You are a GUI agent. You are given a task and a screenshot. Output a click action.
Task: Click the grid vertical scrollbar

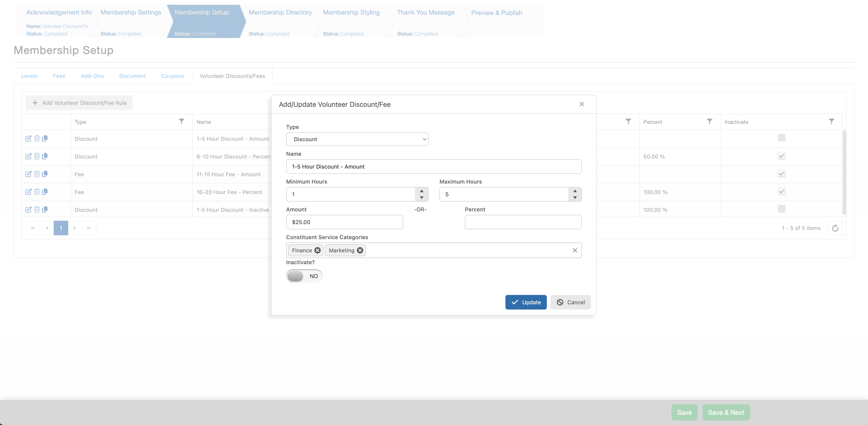pyautogui.click(x=844, y=172)
